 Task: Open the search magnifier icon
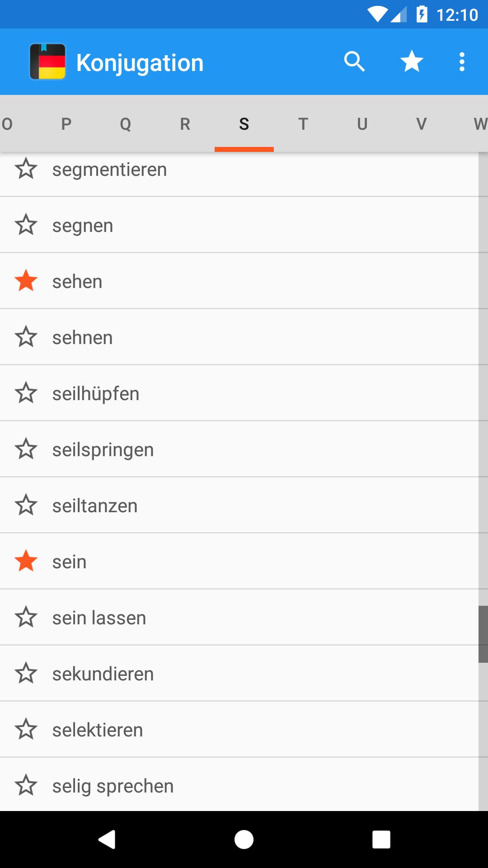pos(354,61)
